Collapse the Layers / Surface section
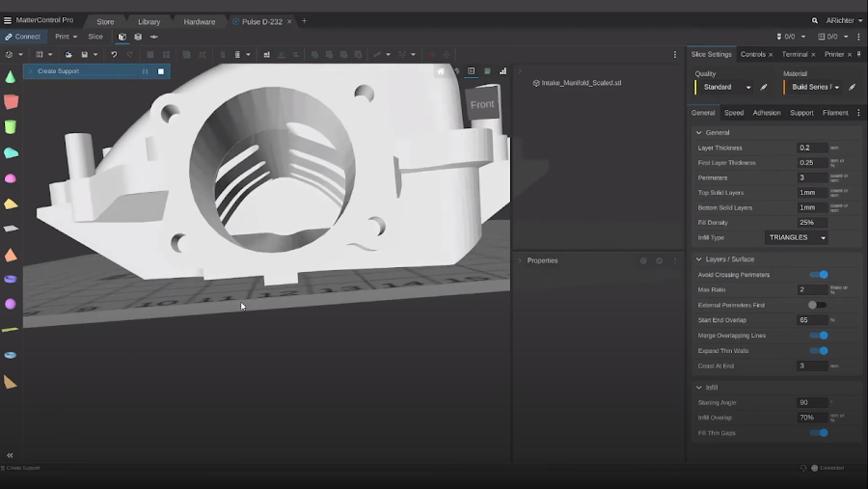Viewport: 868px width, 489px height. (x=699, y=259)
